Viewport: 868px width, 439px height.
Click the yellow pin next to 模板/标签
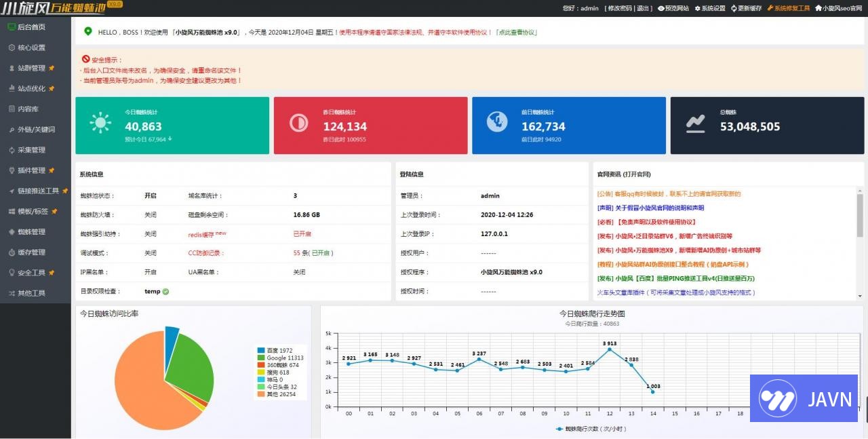pos(54,211)
